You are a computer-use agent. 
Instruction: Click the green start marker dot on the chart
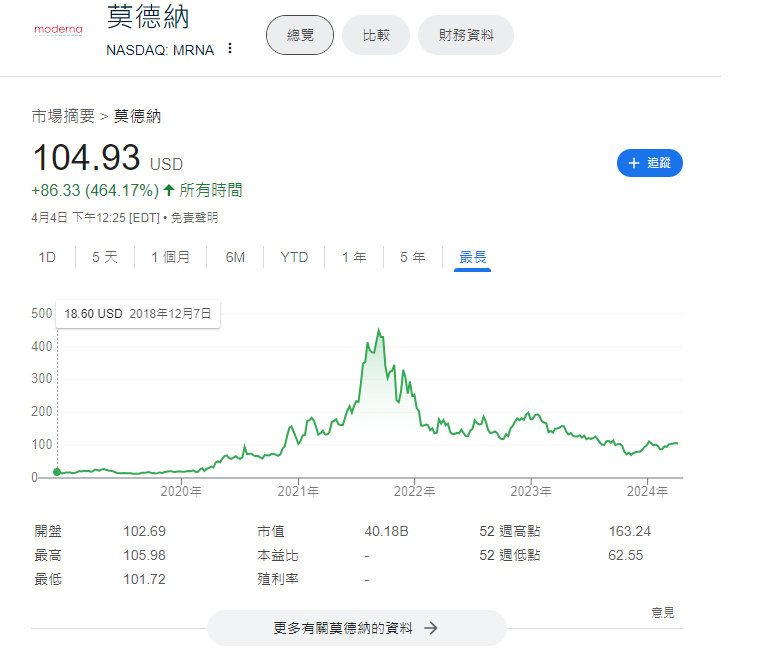coord(57,472)
